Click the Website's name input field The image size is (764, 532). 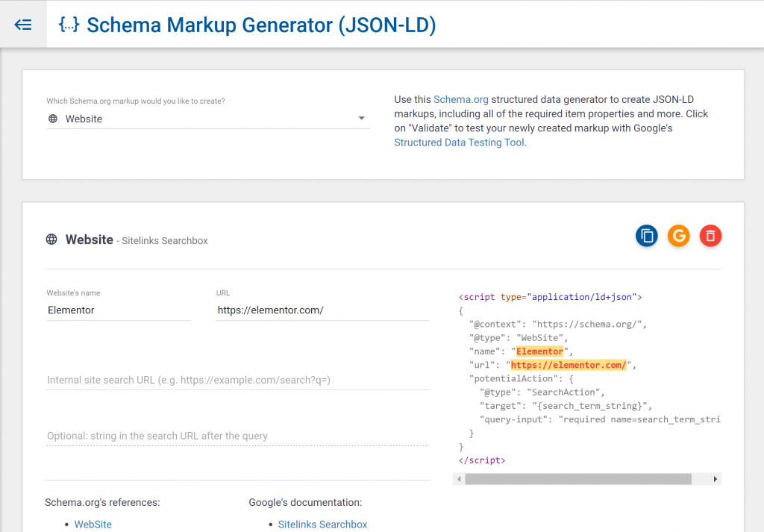coord(118,310)
